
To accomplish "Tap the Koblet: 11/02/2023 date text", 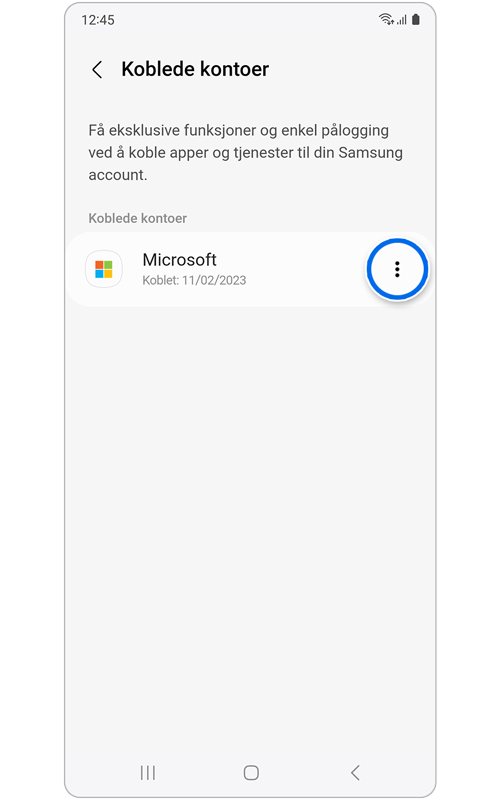I will pos(194,280).
